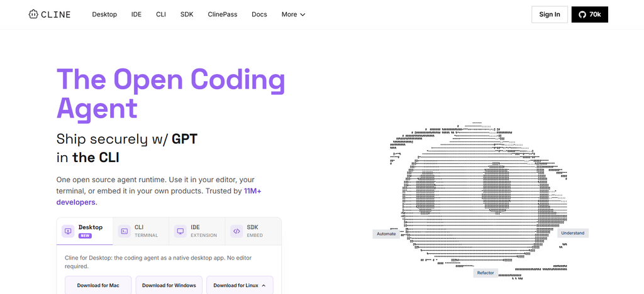Viewport: 644px width, 294px height.
Task: Click the text "Ship securely w/ GPT"
Action: pyautogui.click(x=127, y=139)
